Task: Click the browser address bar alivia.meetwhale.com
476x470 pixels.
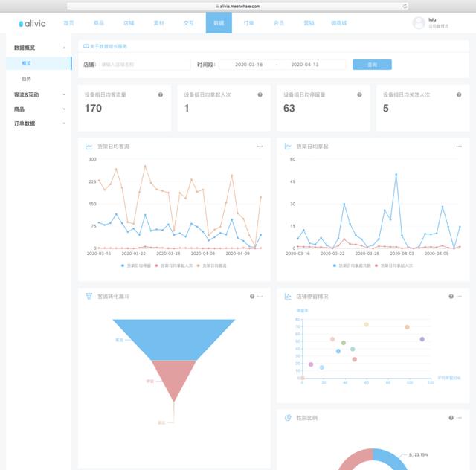Action: click(x=238, y=6)
